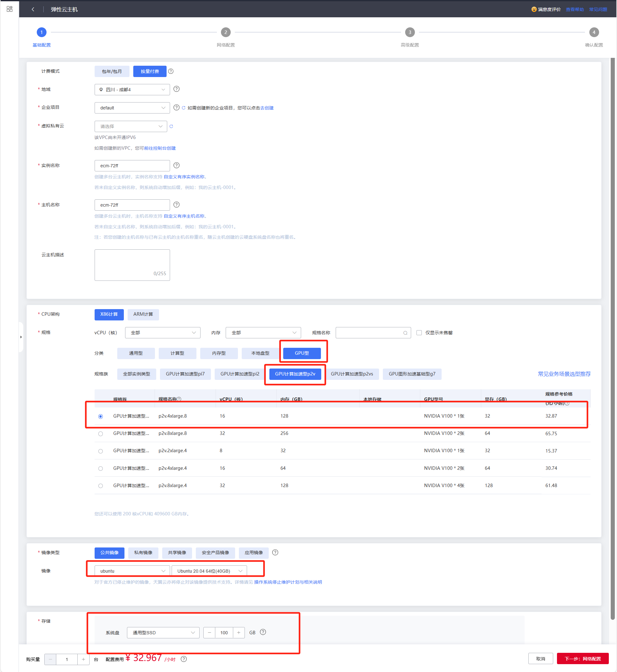Open help icon beside instance name
The height and width of the screenshot is (672, 617).
177,165
